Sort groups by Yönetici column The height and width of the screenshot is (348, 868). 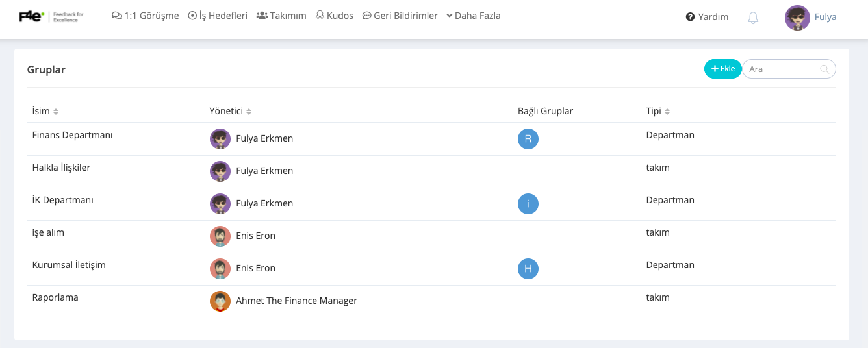pos(249,112)
